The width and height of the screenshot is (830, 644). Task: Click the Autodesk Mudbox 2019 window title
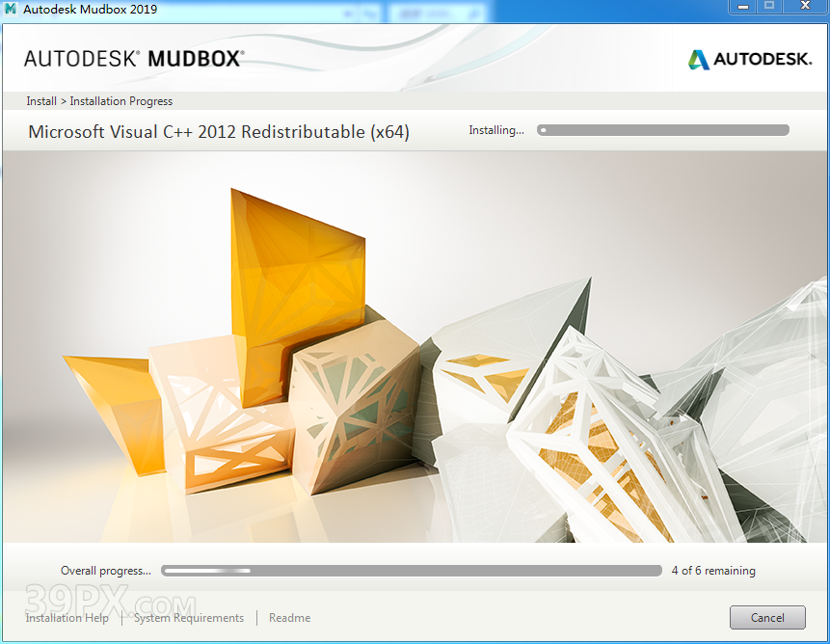tap(90, 10)
